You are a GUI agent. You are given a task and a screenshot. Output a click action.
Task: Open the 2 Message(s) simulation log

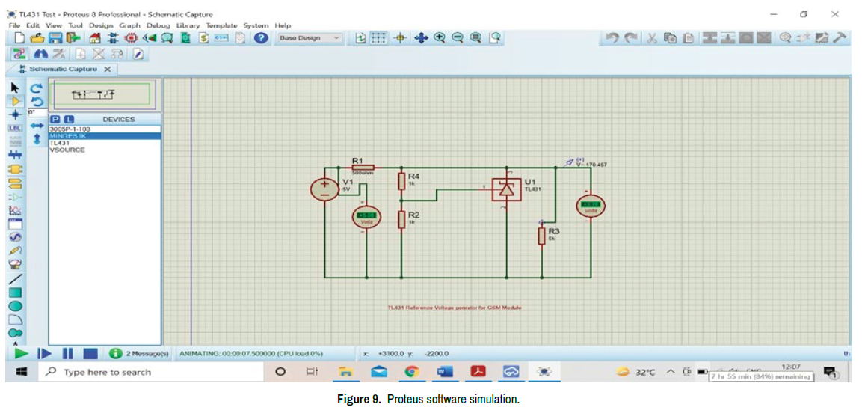[140, 353]
